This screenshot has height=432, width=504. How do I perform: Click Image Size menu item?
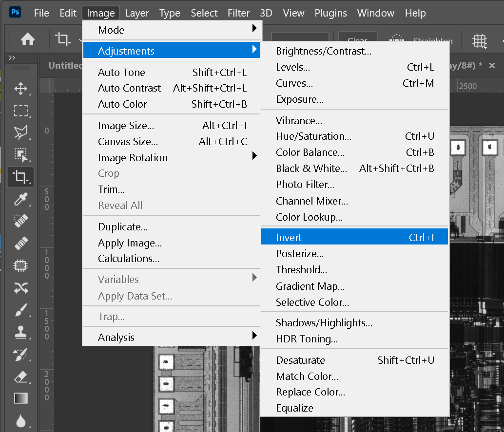(172, 125)
